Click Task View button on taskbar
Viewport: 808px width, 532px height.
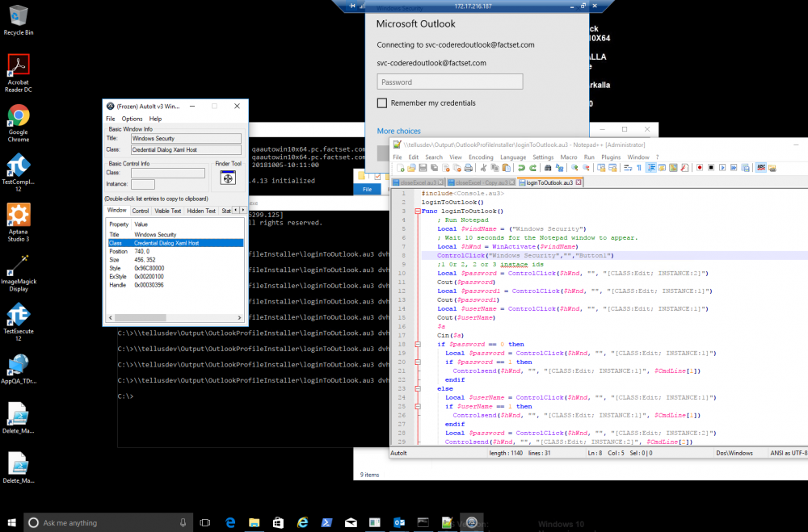tap(205, 522)
